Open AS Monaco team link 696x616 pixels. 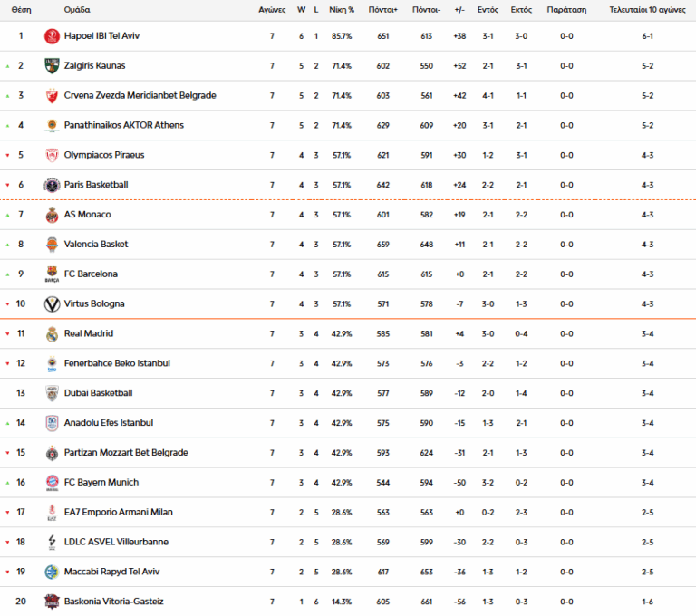88,215
